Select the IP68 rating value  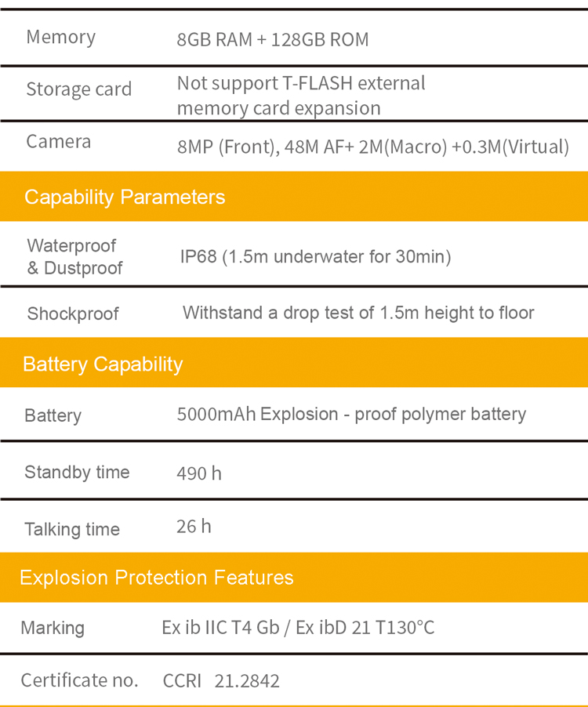click(x=315, y=257)
